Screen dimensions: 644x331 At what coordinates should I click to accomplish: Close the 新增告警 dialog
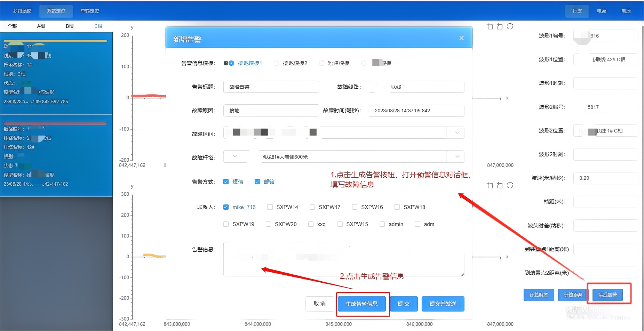tap(461, 38)
